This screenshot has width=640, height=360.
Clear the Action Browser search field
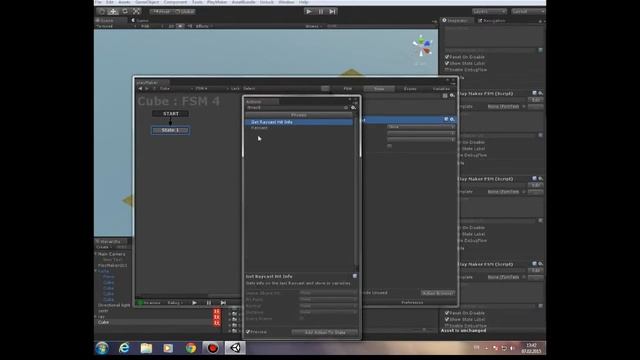[x=346, y=108]
